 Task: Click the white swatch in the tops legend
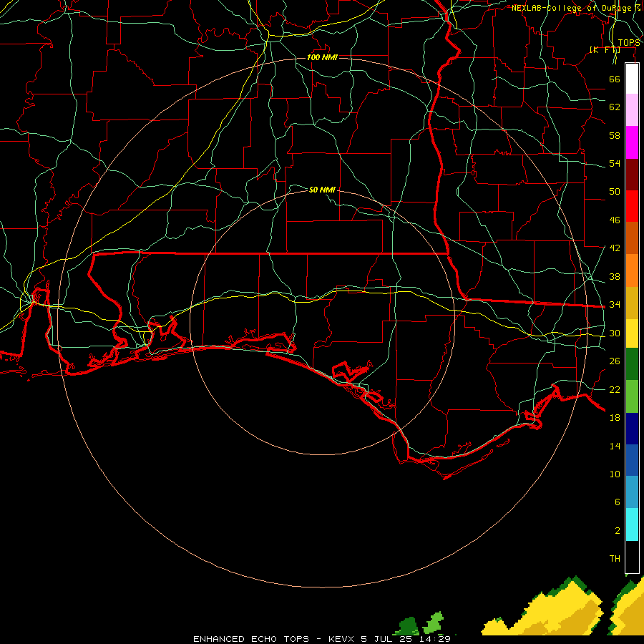tap(632, 79)
